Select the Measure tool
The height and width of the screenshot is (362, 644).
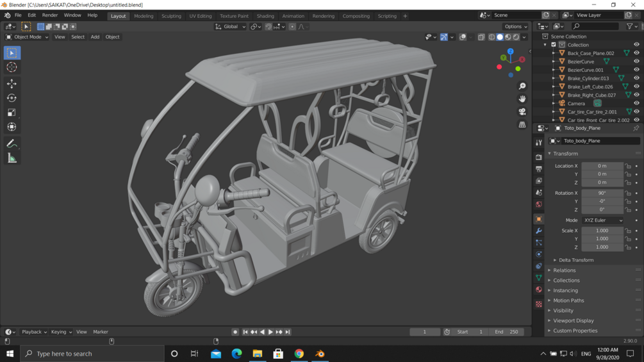tap(12, 158)
